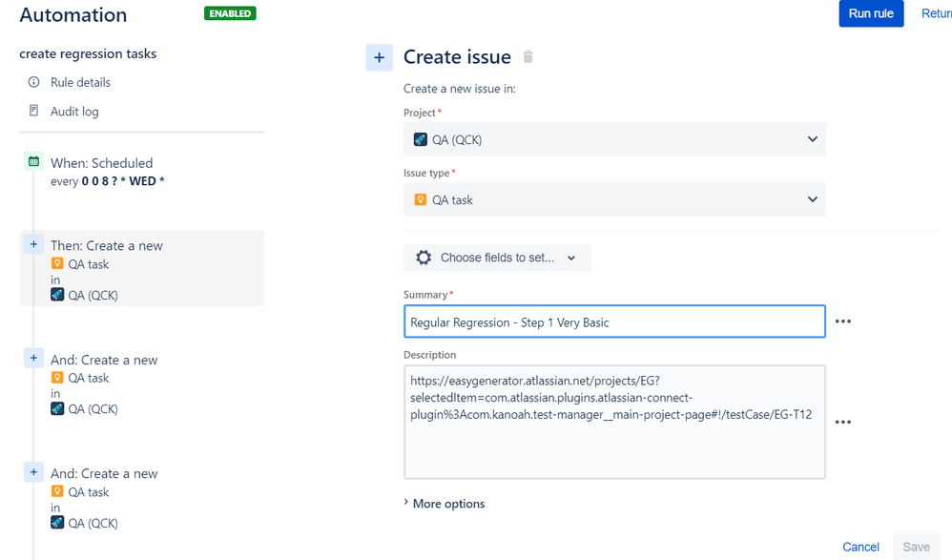This screenshot has height=560, width=952.
Task: Click the Cancel link
Action: coord(860,547)
